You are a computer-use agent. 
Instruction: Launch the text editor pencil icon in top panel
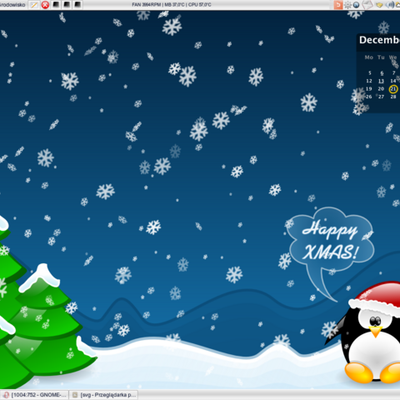34,5
